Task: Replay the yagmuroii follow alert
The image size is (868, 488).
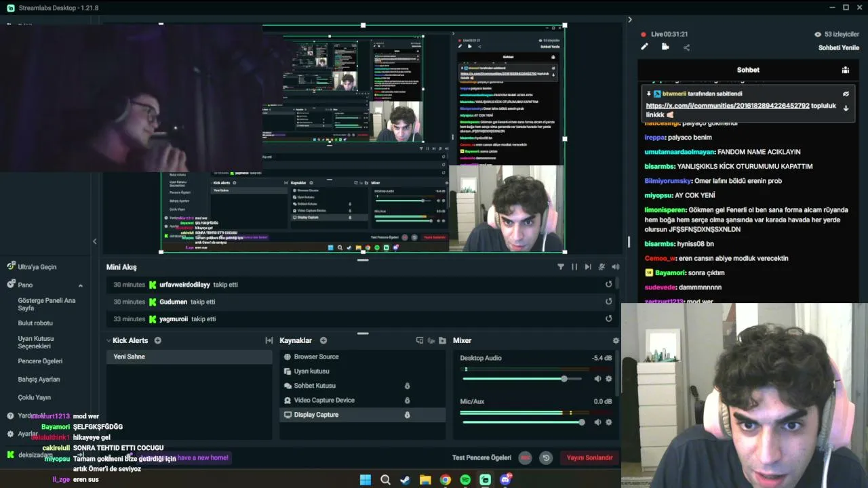Action: pos(609,319)
